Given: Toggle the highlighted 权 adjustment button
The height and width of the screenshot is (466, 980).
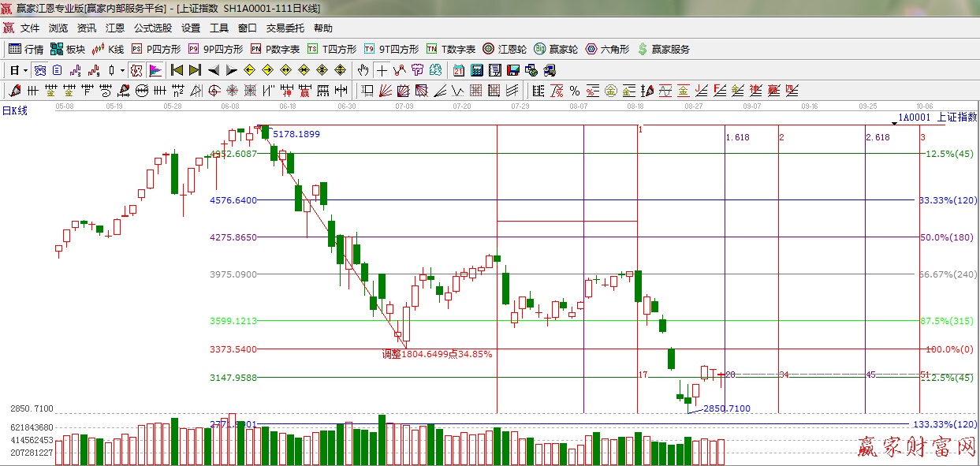Looking at the screenshot, I should 136,70.
